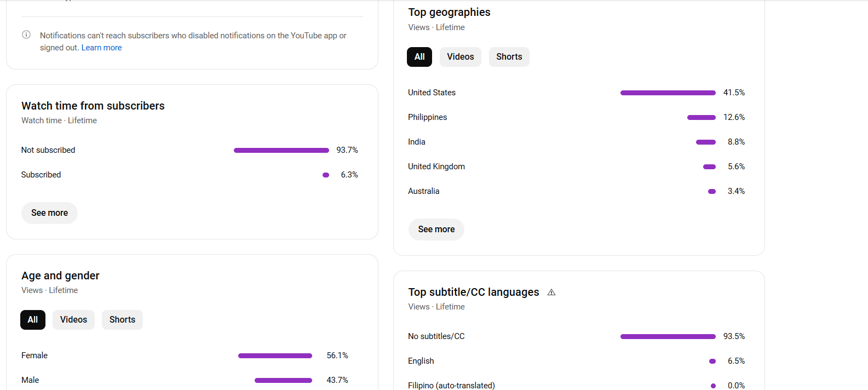This screenshot has height=390, width=868.
Task: Select All tab in Top geographies
Action: (x=419, y=57)
